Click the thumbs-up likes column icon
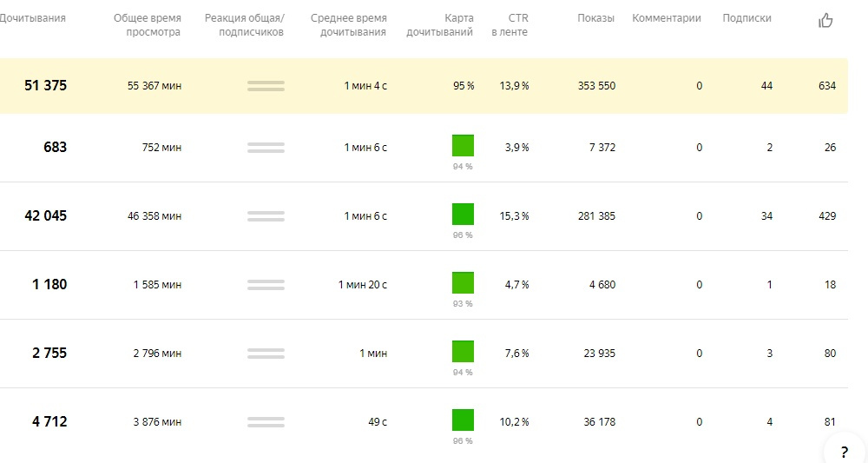This screenshot has width=868, height=463. click(x=825, y=21)
